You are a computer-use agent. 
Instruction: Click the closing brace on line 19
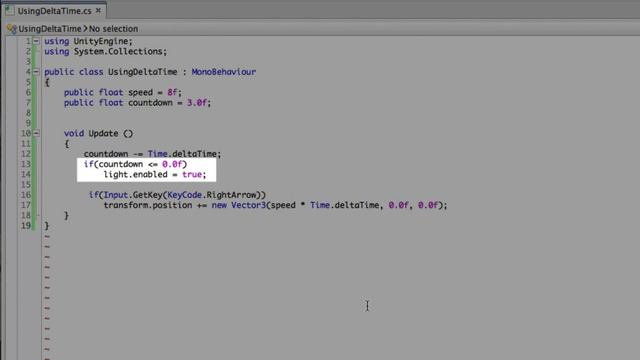point(47,226)
